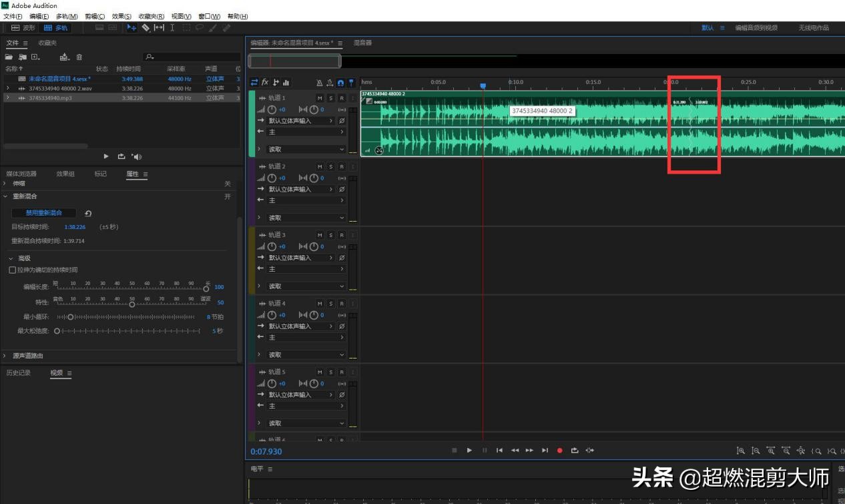Reset remix settings circular arrow icon

pos(88,213)
